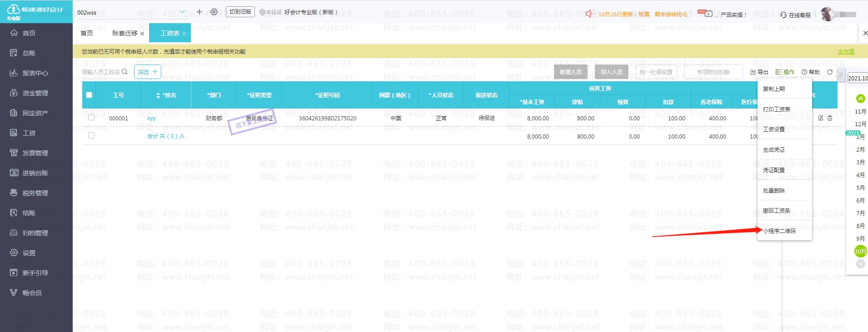The width and height of the screenshot is (868, 332).
Task: Click the 新增人员 button
Action: 570,72
